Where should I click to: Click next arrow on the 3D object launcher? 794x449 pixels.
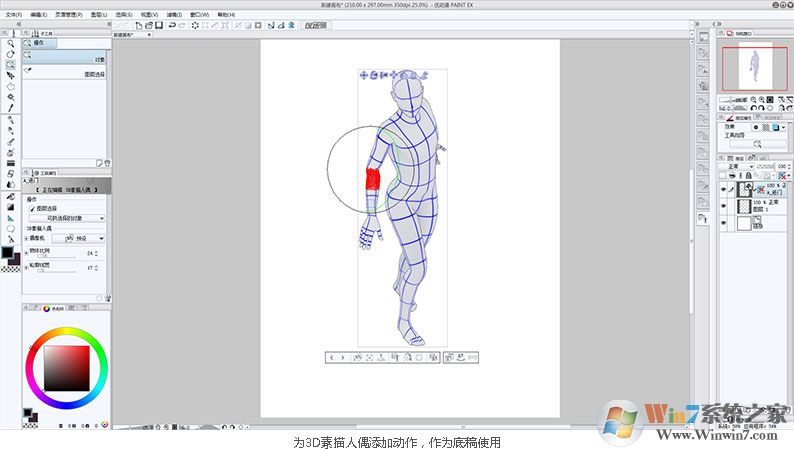343,357
